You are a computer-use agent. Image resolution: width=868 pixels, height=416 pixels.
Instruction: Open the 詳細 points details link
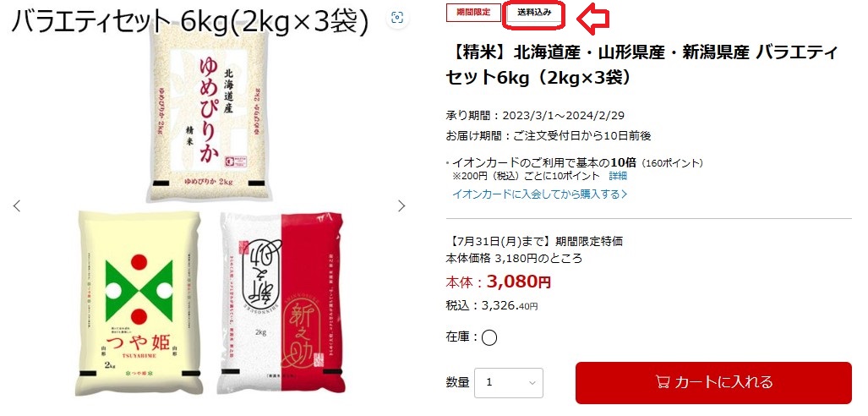(618, 176)
